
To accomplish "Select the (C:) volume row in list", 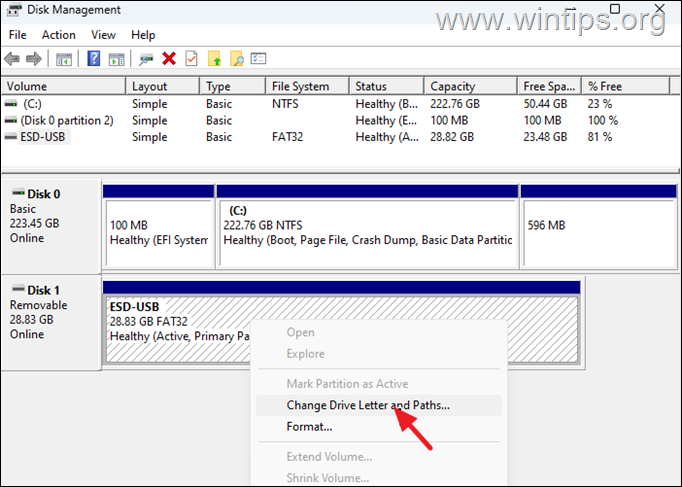I will pos(34,104).
